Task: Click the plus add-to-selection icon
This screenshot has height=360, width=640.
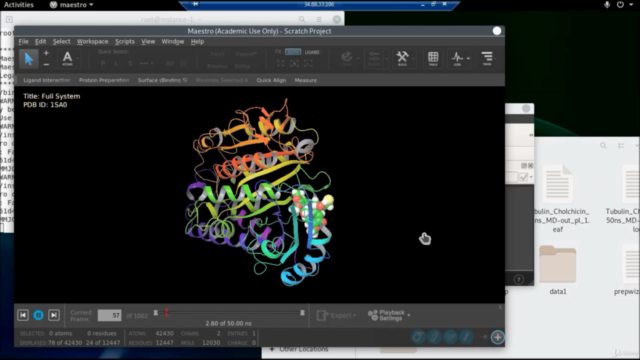Action: pos(46,53)
